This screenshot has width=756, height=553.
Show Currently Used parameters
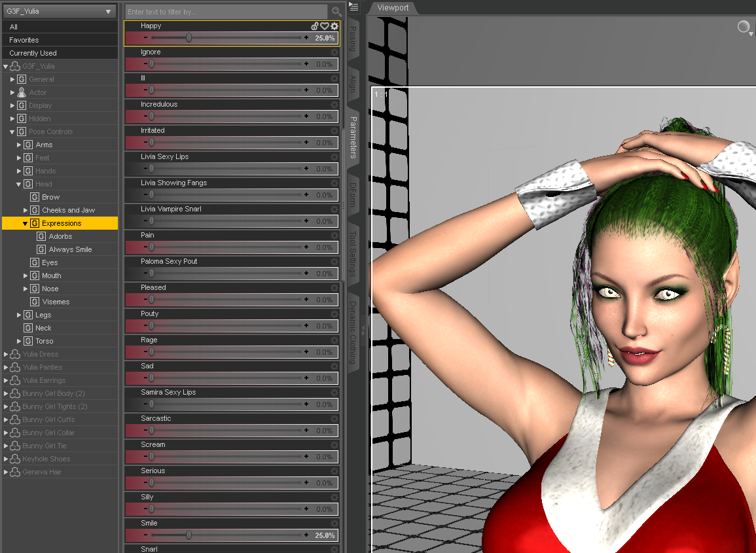click(60, 53)
